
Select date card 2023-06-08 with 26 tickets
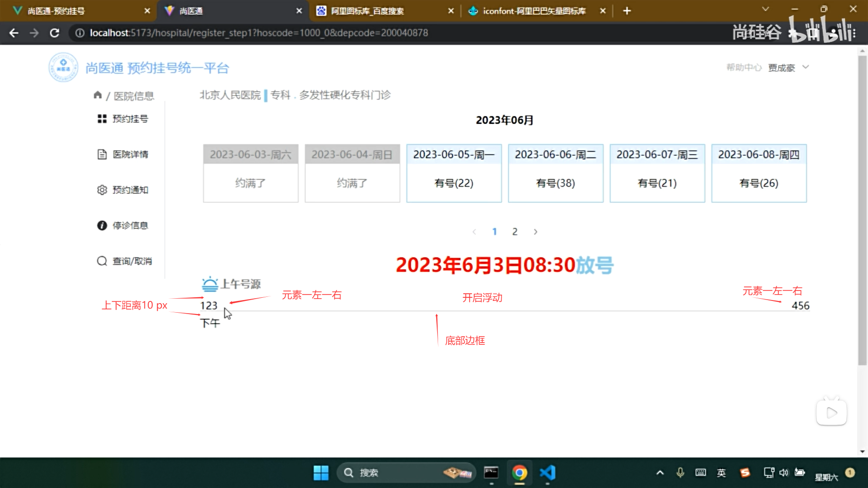point(759,173)
